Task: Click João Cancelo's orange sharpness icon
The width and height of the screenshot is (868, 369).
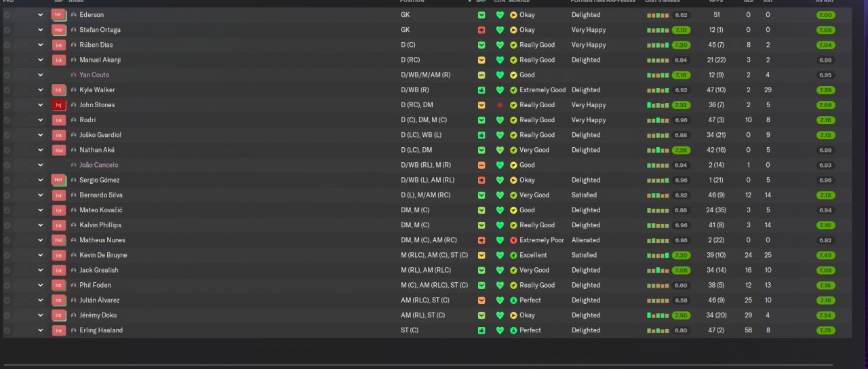Action: pos(481,166)
